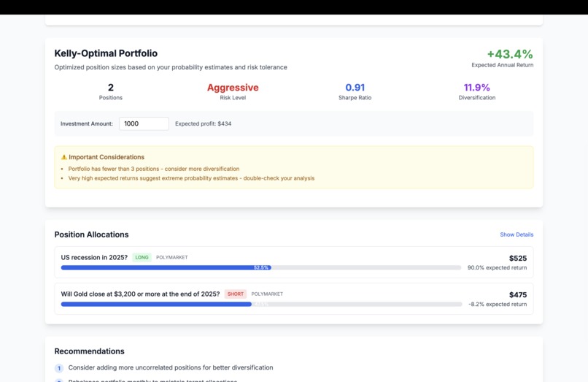588x382 pixels.
Task: Click the Gold allocation progress bar
Action: coord(261,305)
